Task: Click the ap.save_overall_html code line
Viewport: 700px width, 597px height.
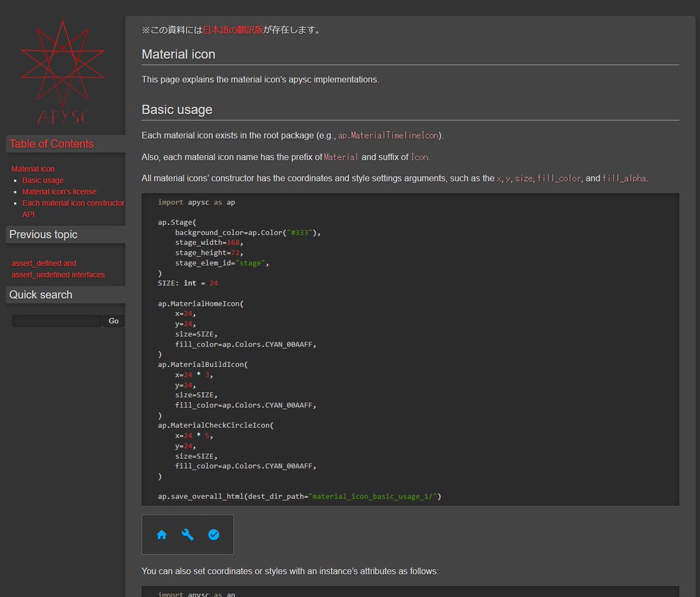Action: click(x=300, y=497)
